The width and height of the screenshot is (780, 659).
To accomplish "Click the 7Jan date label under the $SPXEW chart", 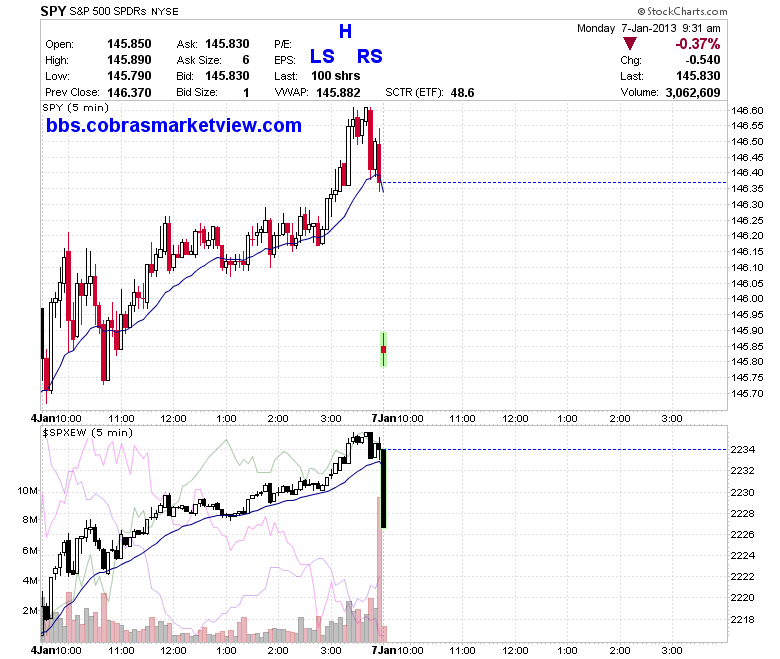I will pos(384,650).
